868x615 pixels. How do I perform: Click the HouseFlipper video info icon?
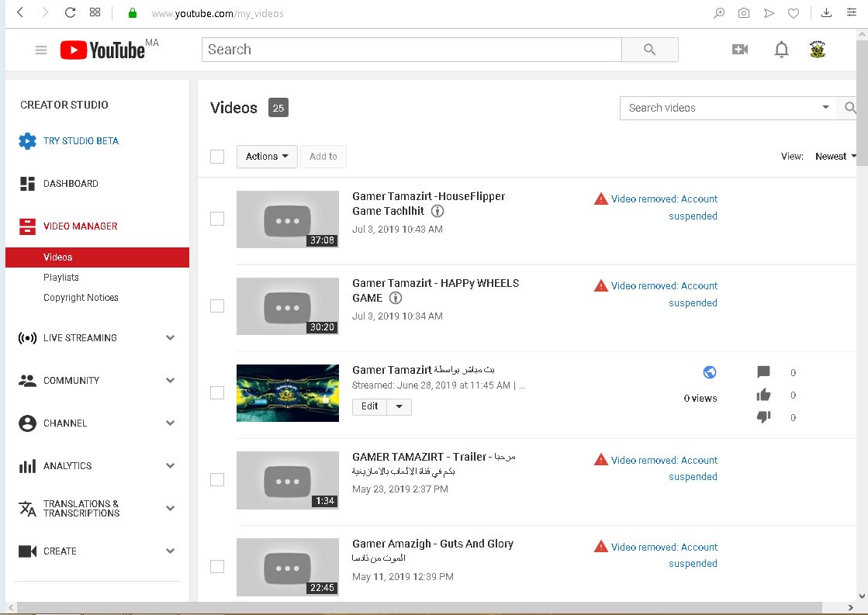(x=437, y=211)
